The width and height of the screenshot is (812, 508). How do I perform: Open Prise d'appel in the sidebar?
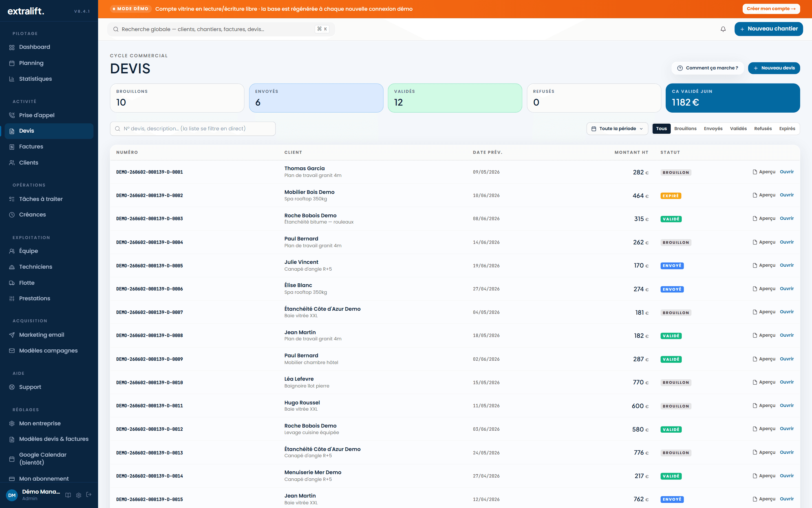pyautogui.click(x=49, y=115)
